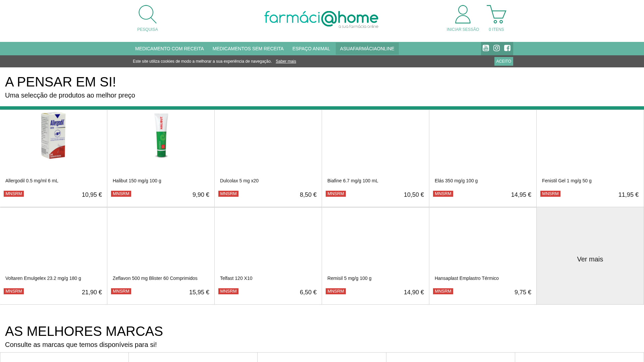The width and height of the screenshot is (644, 362).
Task: Click MNSRM tag on Biafine card
Action: pyautogui.click(x=336, y=194)
